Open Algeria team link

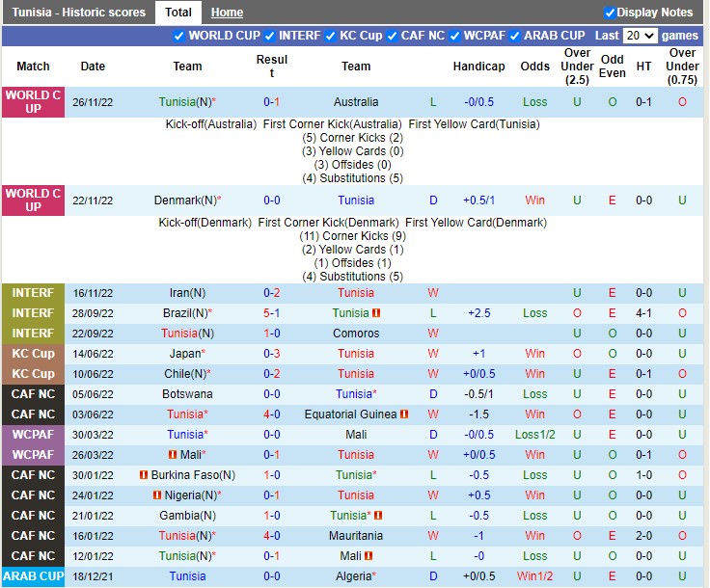[x=353, y=576]
